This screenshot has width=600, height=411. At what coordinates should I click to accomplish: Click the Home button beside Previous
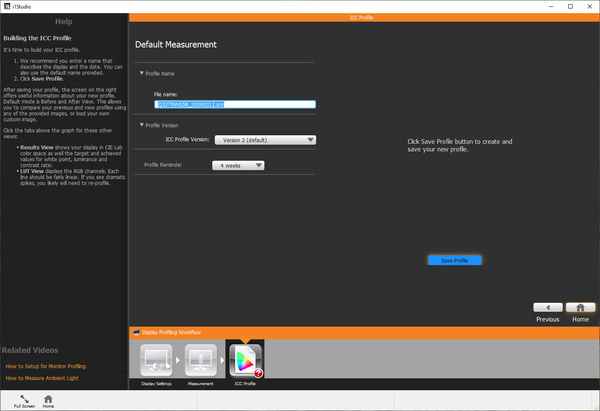580,307
